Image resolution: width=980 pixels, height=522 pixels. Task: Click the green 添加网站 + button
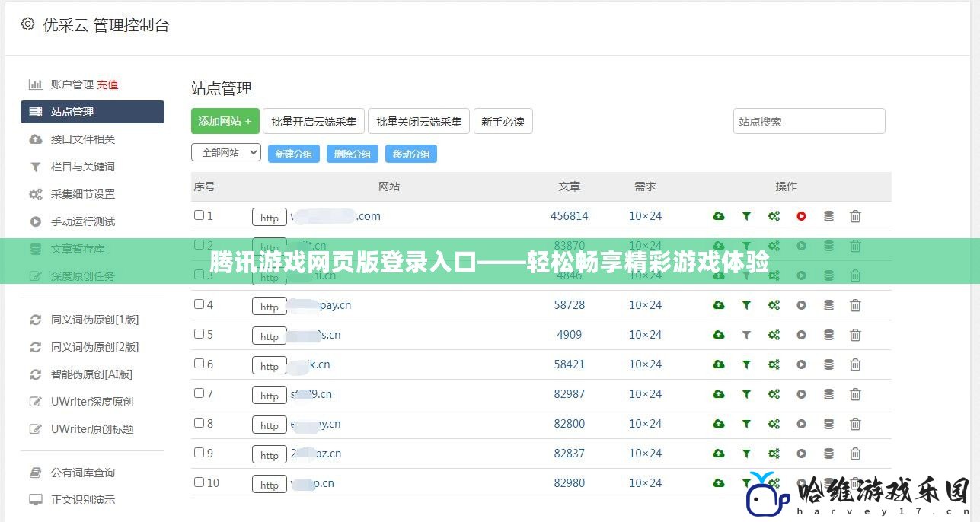tap(225, 121)
